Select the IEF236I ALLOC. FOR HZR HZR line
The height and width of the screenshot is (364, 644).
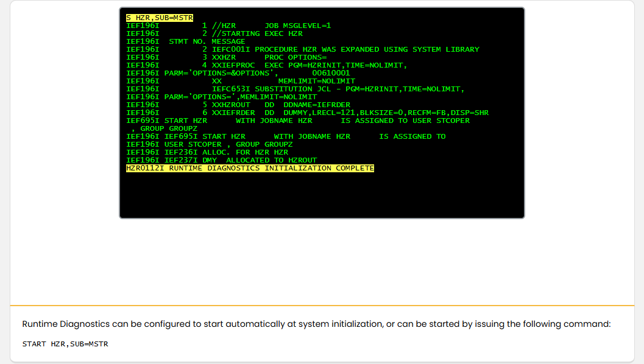pyautogui.click(x=207, y=152)
